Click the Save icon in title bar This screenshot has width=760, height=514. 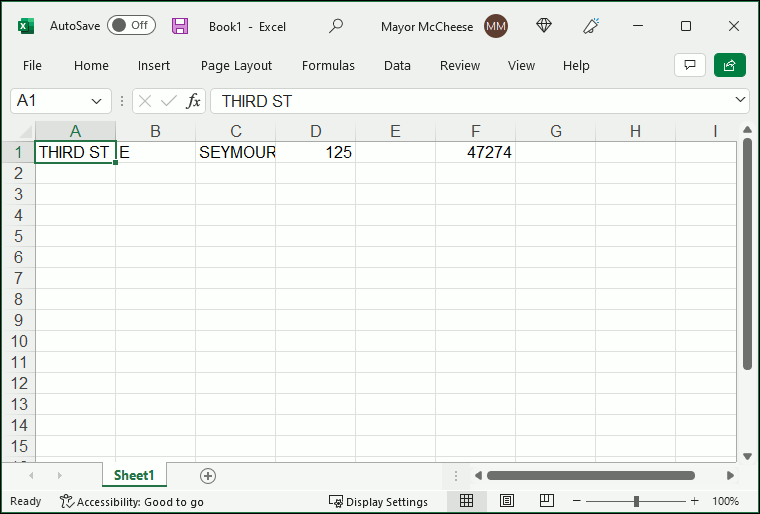click(180, 26)
